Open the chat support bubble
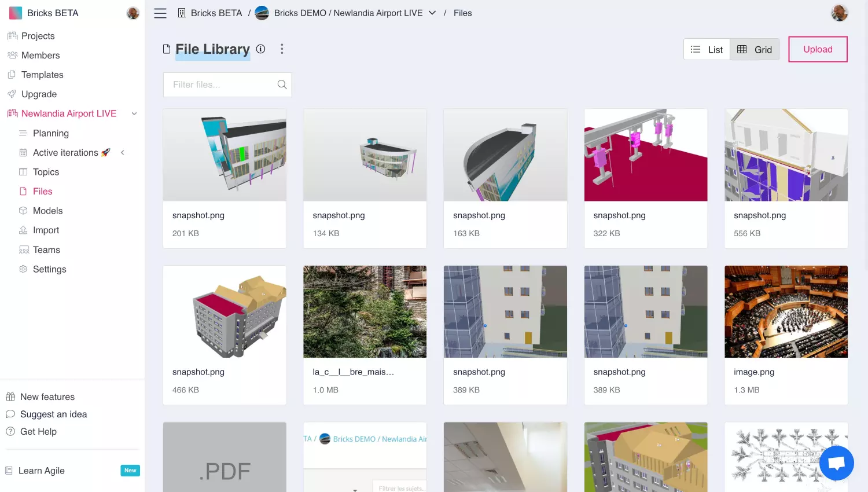Image resolution: width=868 pixels, height=492 pixels. [836, 463]
